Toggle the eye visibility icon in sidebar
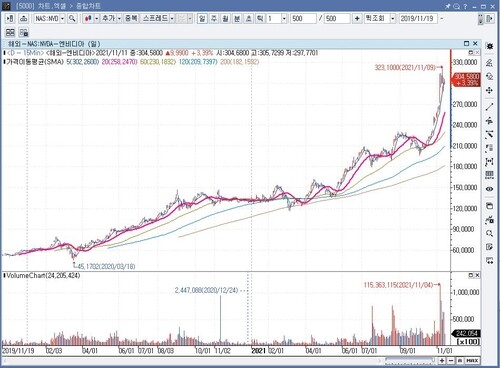The image size is (500, 368). coord(489,189)
